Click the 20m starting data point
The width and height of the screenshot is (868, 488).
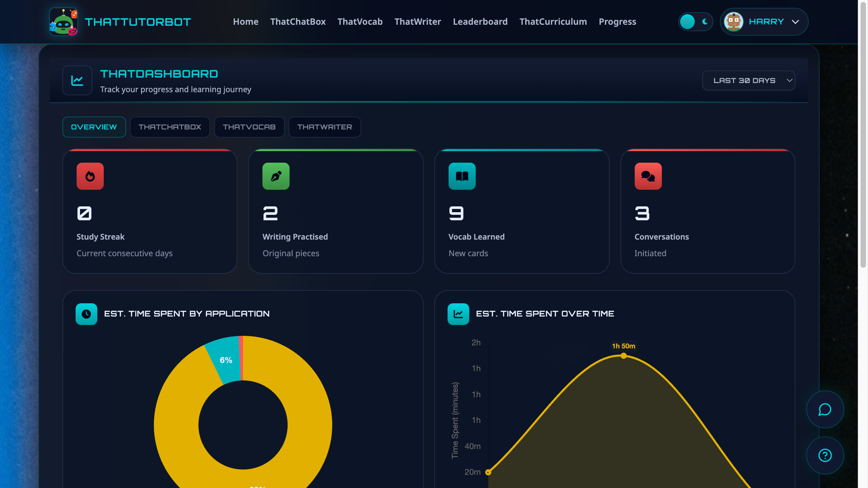[x=488, y=472]
